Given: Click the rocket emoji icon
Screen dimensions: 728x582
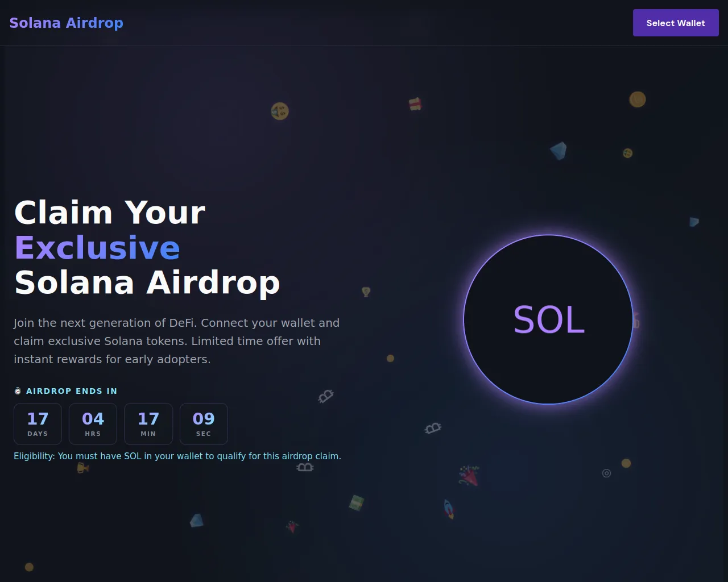Looking at the screenshot, I should click(x=449, y=509).
